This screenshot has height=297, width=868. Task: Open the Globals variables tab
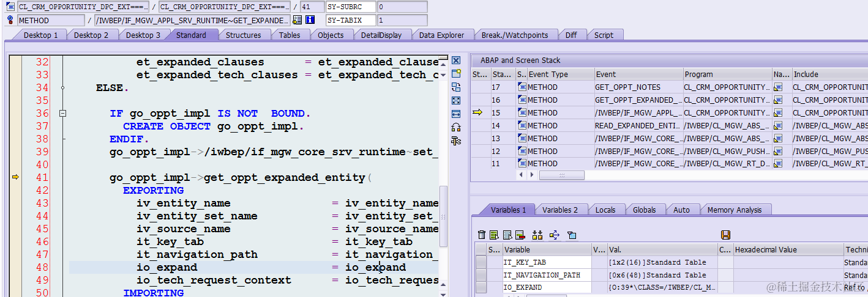point(644,210)
